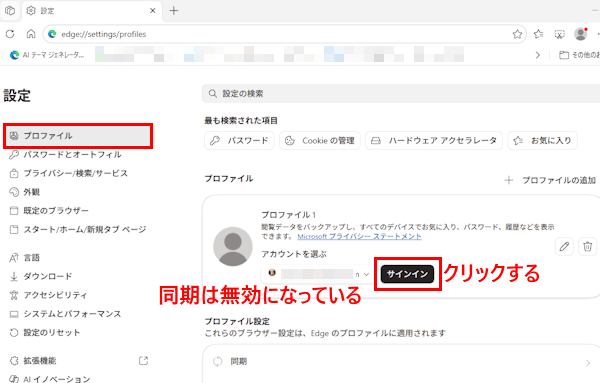Close the 設定 tab

(x=152, y=11)
